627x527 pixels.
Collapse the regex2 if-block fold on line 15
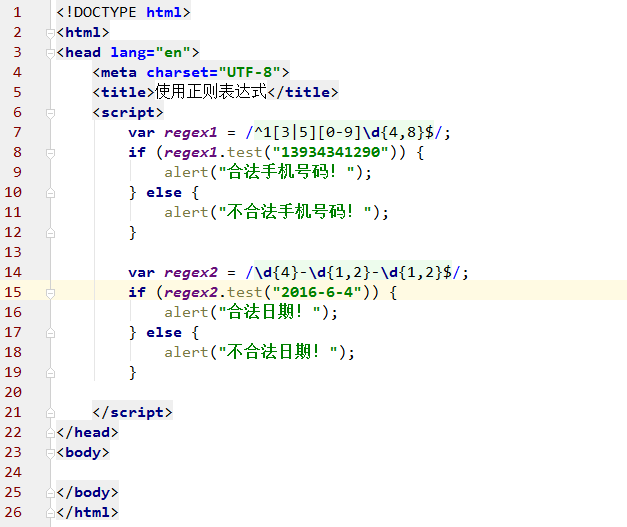click(x=50, y=293)
